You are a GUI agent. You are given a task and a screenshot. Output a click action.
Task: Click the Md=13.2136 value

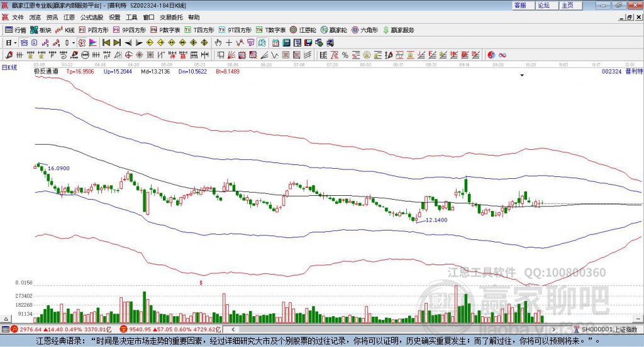pyautogui.click(x=155, y=71)
